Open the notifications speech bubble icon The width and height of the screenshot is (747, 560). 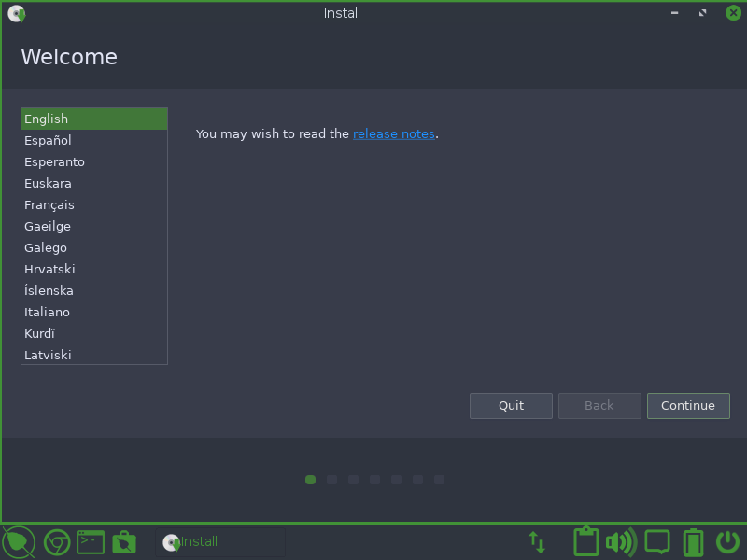(657, 542)
